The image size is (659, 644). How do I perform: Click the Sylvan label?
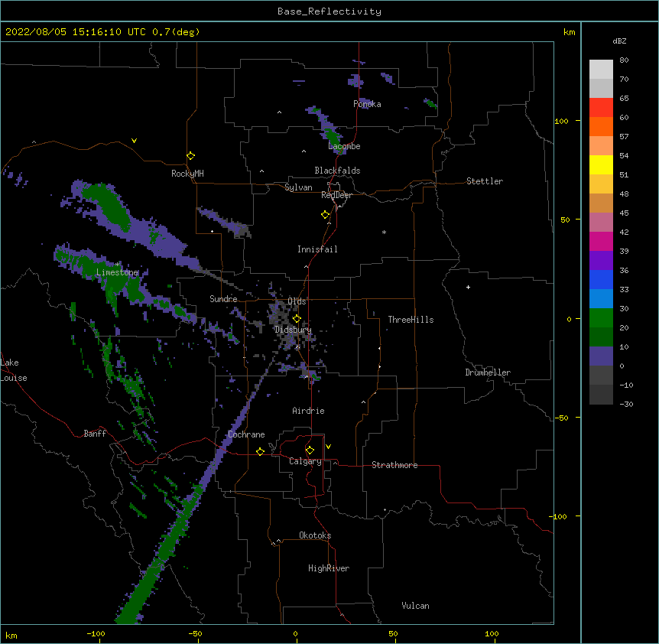click(298, 187)
